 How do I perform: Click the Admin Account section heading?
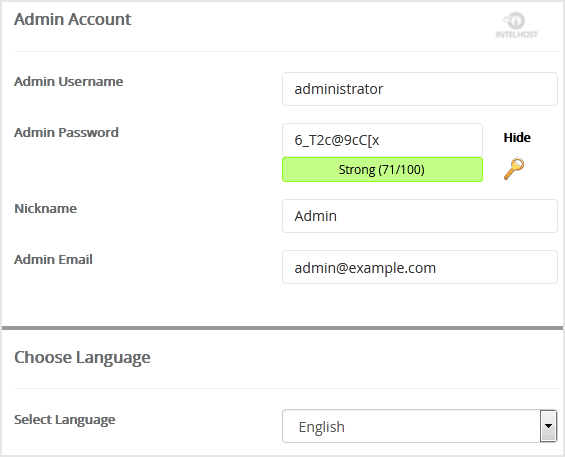coord(72,19)
